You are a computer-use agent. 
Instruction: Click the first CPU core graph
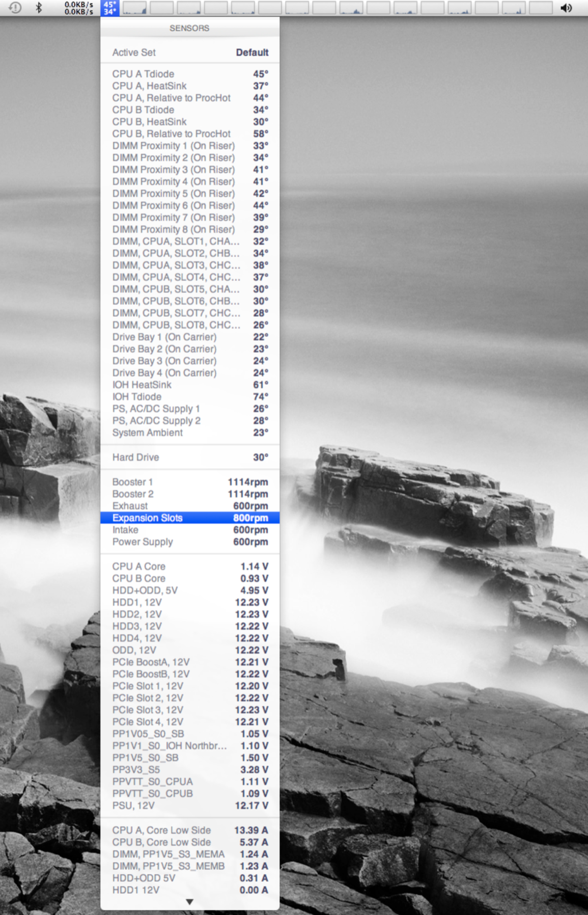tap(134, 8)
